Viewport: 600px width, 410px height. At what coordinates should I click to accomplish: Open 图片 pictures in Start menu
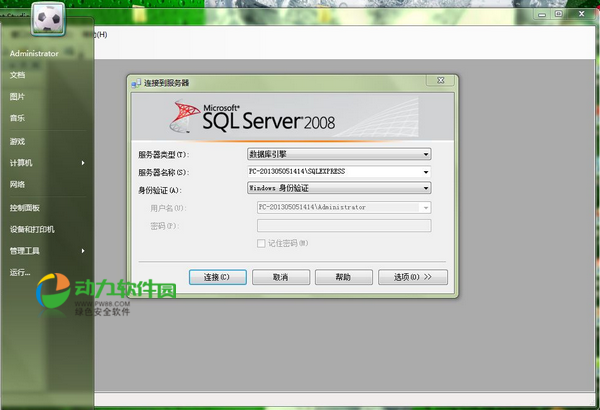[17, 96]
